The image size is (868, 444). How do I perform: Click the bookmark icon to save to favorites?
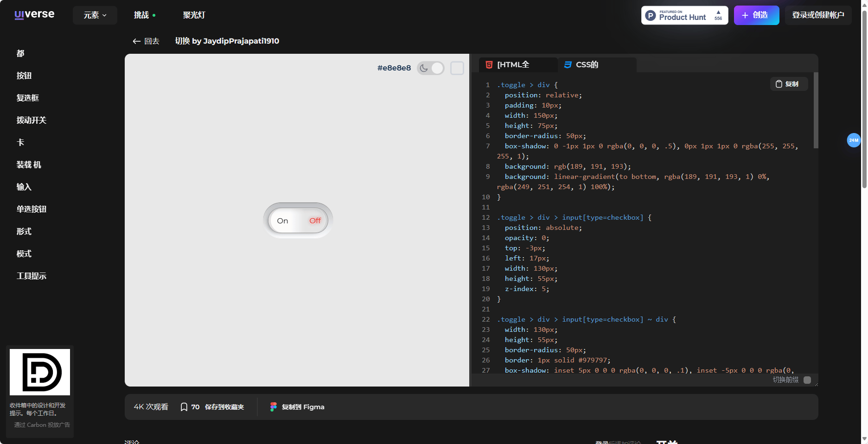pos(184,407)
